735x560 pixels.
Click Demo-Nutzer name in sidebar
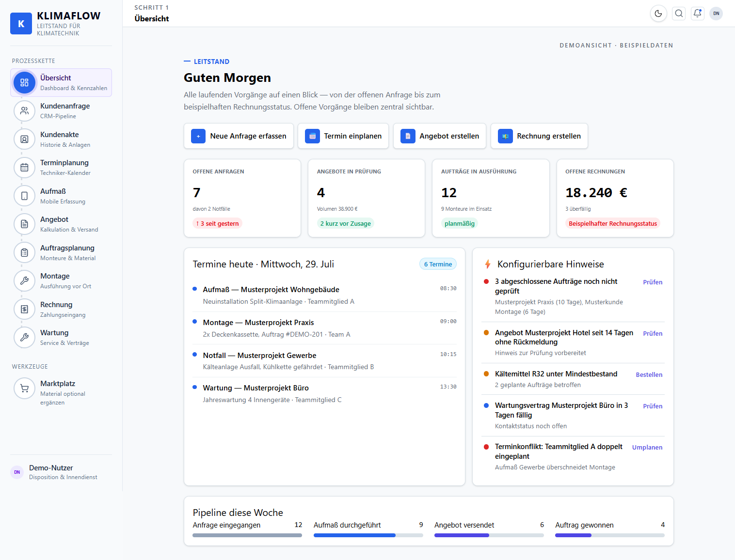[x=51, y=468]
